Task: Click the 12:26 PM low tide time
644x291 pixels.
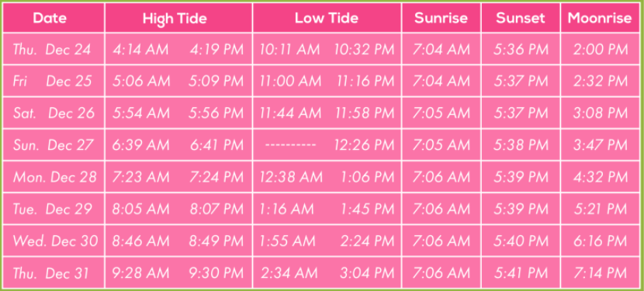Action: coord(363,145)
